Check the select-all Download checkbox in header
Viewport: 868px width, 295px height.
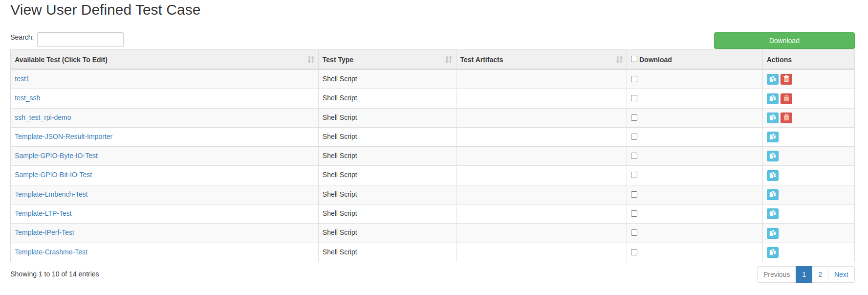[634, 59]
